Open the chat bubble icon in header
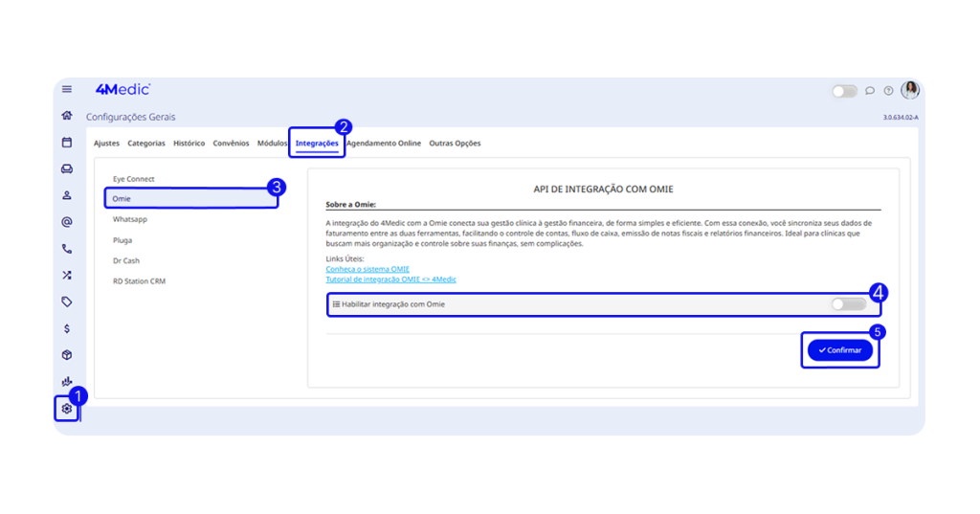 pos(870,91)
